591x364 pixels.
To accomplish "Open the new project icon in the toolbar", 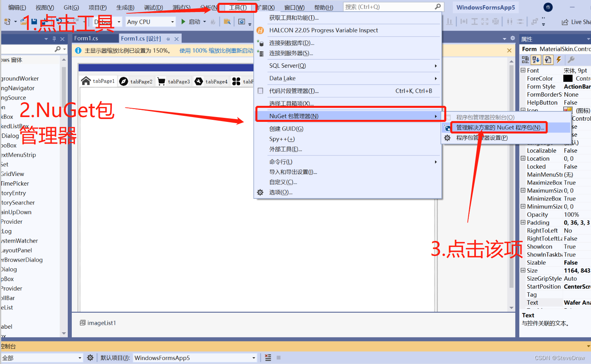I will point(7,22).
